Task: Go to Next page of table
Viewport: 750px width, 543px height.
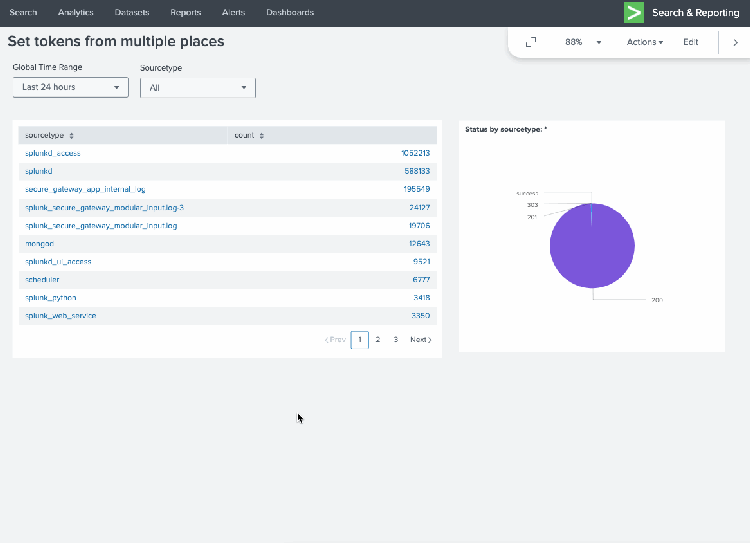Action: pyautogui.click(x=420, y=340)
